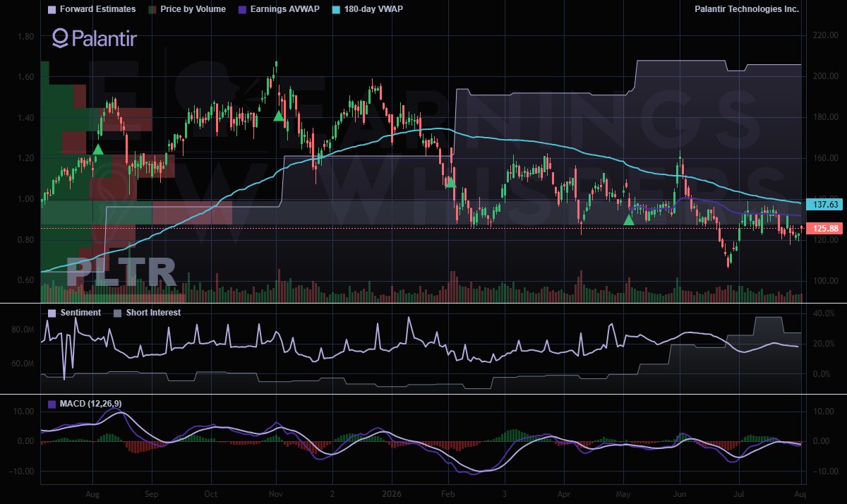This screenshot has height=504, width=847.
Task: Click the Short Interest legend swatch
Action: tap(118, 313)
